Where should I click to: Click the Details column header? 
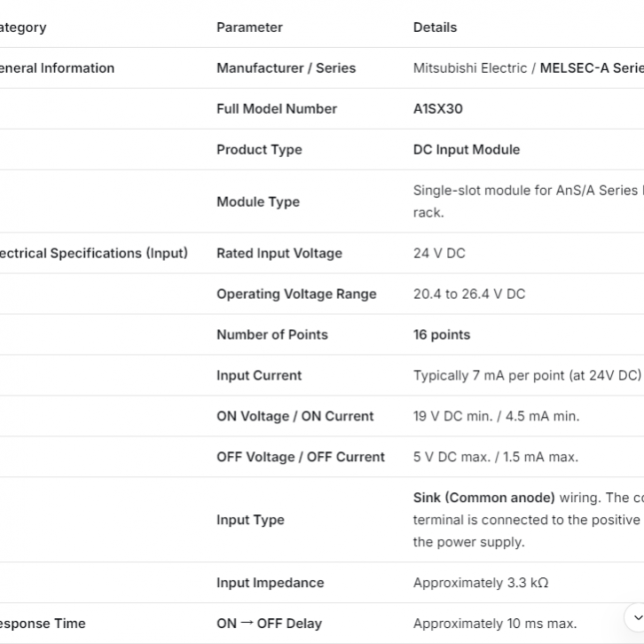click(435, 27)
